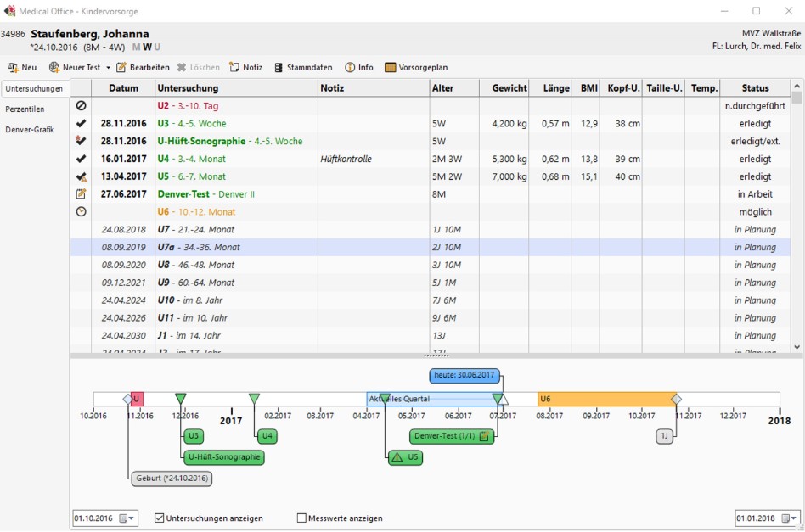805x532 pixels.
Task: Sort by the Untersuchung column header
Action: [x=236, y=87]
